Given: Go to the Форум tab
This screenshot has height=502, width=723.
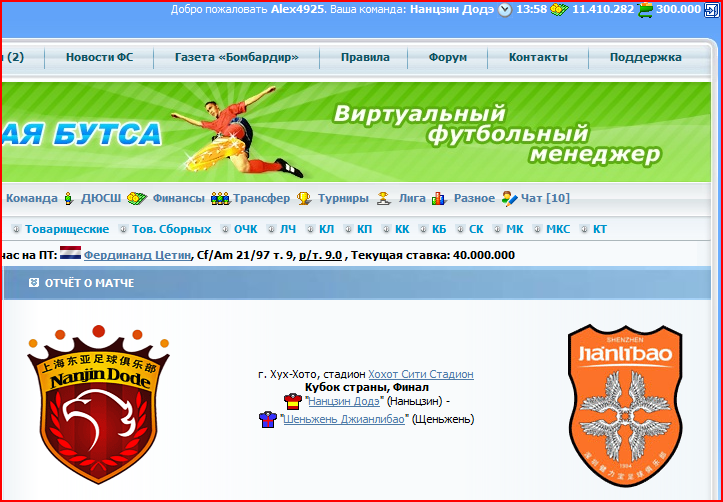Looking at the screenshot, I should point(447,57).
